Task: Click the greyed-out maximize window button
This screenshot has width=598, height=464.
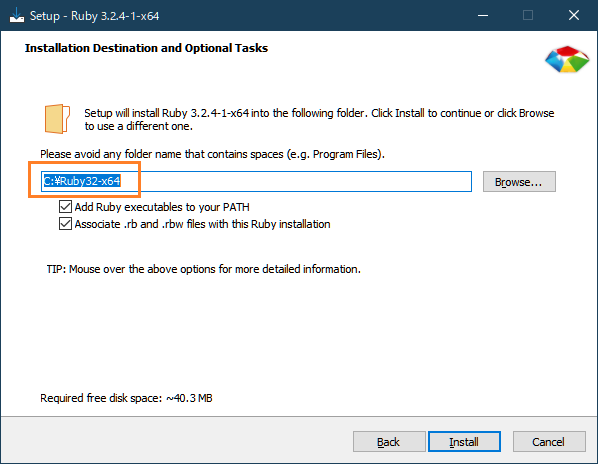Action: click(528, 16)
